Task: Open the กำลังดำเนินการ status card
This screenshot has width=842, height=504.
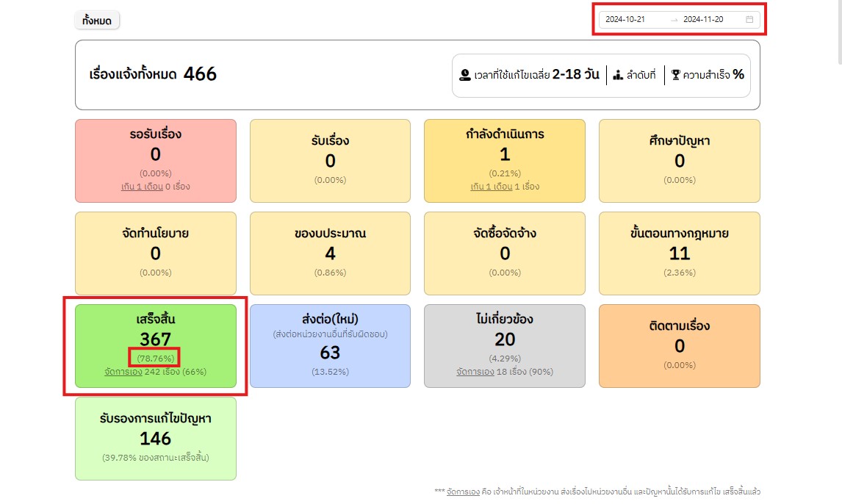Action: click(505, 161)
